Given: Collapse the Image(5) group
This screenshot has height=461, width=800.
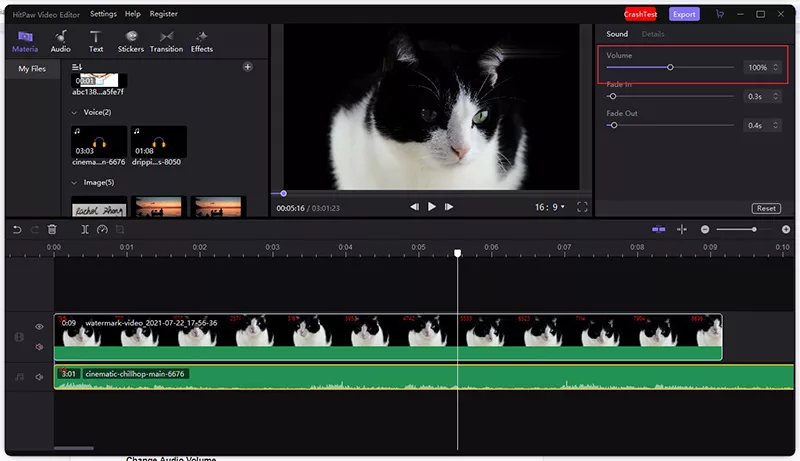Looking at the screenshot, I should pyautogui.click(x=75, y=183).
